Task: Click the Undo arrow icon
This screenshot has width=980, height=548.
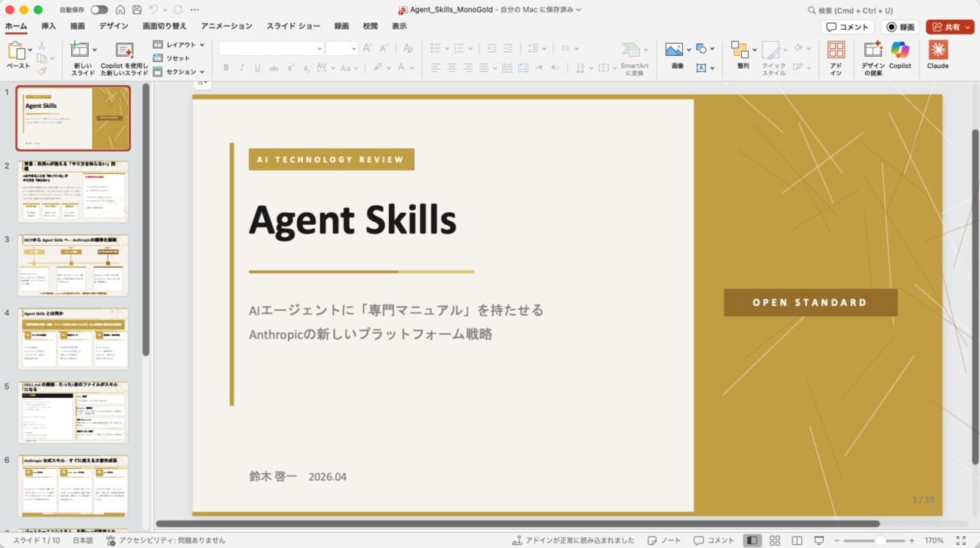Action: pos(153,10)
